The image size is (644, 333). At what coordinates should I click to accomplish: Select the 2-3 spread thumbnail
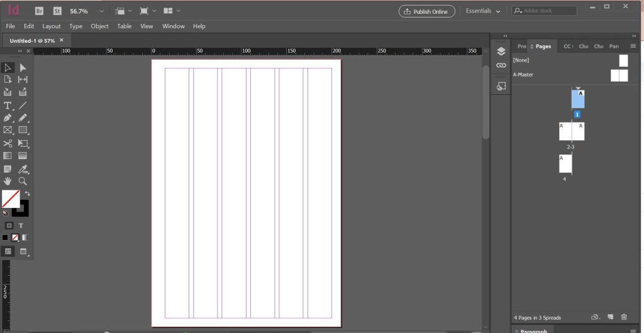[571, 131]
